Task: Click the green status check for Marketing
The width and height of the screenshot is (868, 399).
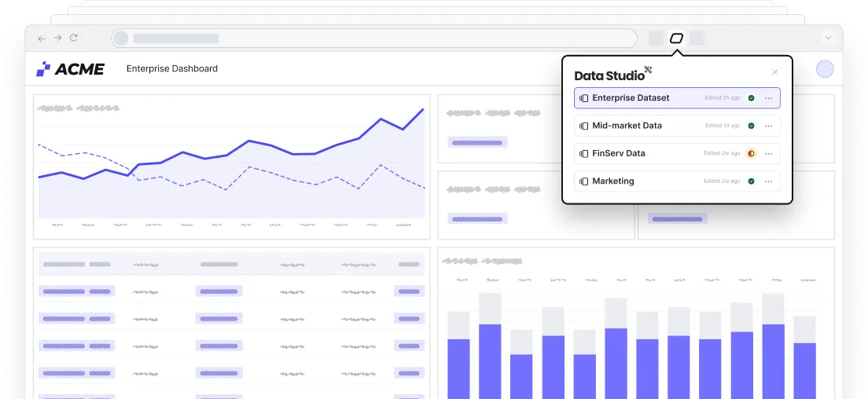Action: (x=751, y=181)
